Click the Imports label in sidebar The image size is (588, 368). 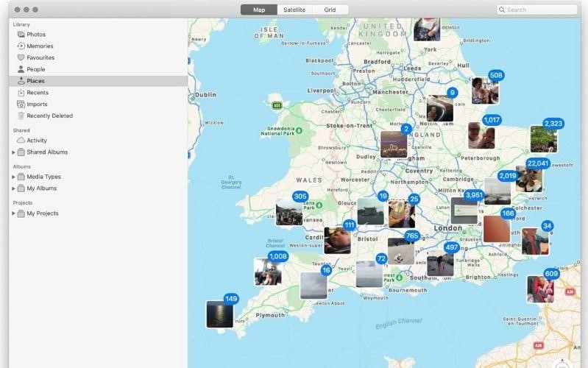click(x=37, y=105)
